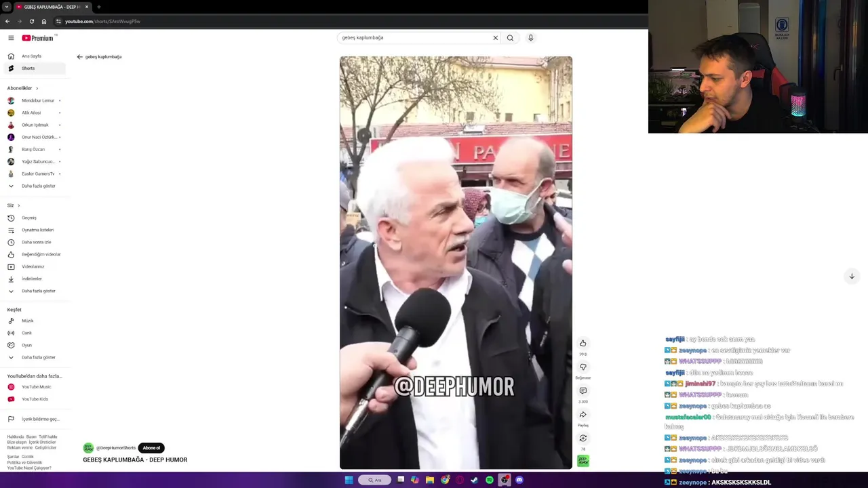Open Mendebur Lemur channel subscription
This screenshot has height=488, width=868.
point(34,100)
